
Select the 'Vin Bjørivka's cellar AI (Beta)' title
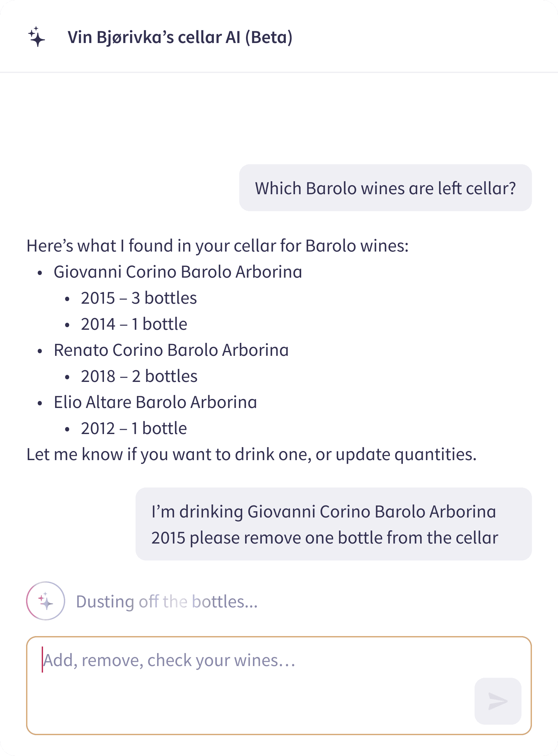coord(180,37)
